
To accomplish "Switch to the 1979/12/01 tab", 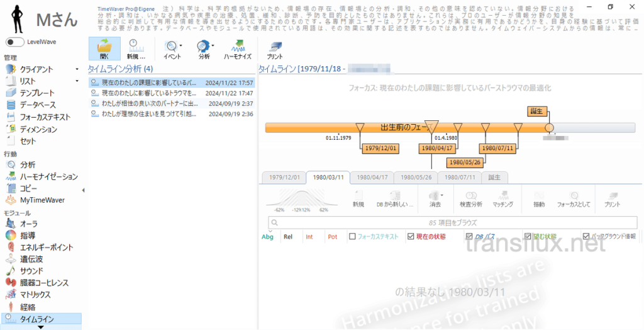I will pyautogui.click(x=285, y=178).
